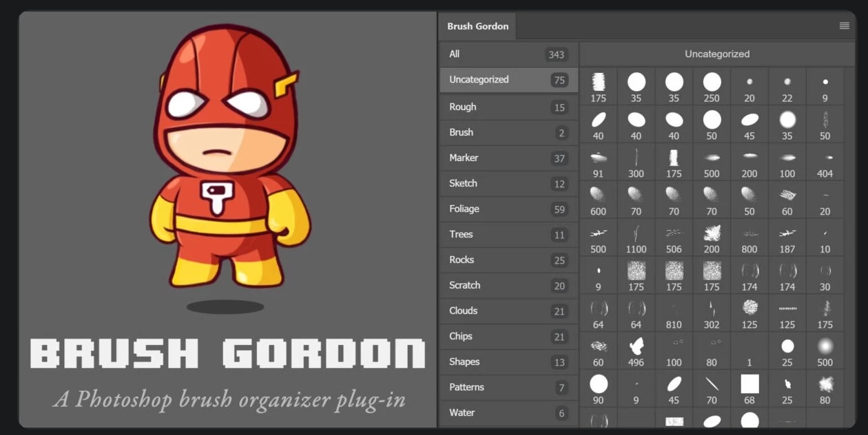The image size is (868, 435).
Task: Choose the brush preset labeled 30
Action: pyautogui.click(x=825, y=275)
